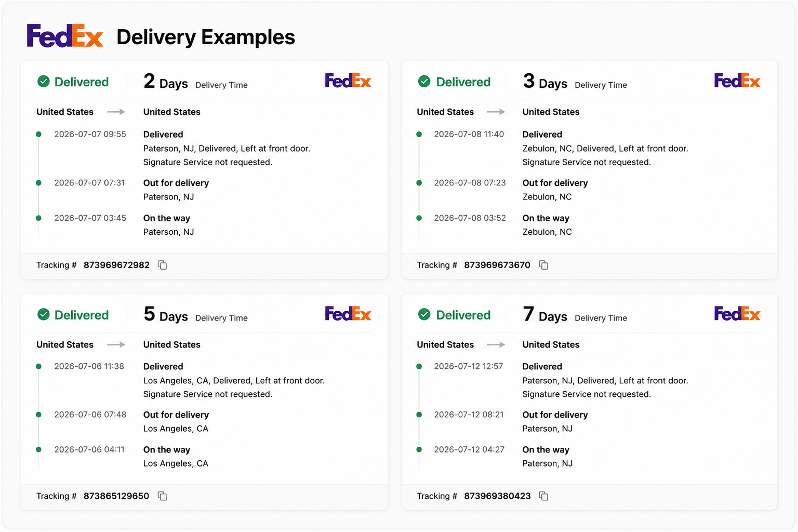The height and width of the screenshot is (532, 798).
Task: Click 'Out for delivery' at 2026-07-08 07:23
Action: 555,183
